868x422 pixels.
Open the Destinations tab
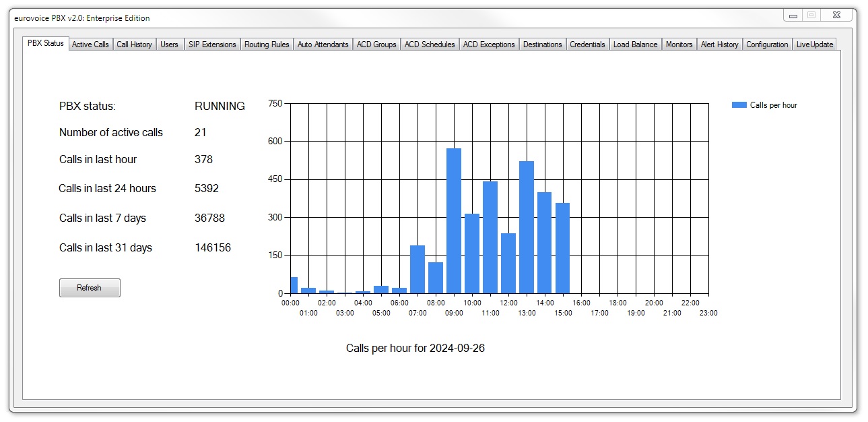(542, 44)
